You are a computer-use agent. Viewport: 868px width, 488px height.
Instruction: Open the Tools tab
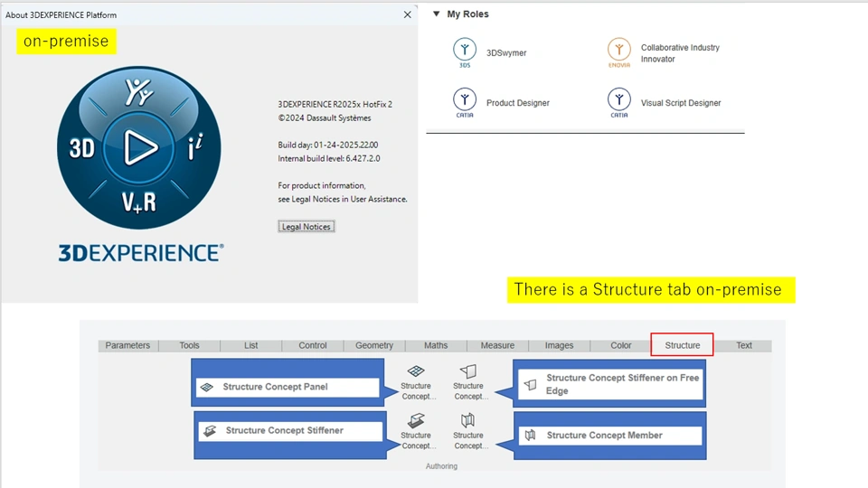pos(189,345)
